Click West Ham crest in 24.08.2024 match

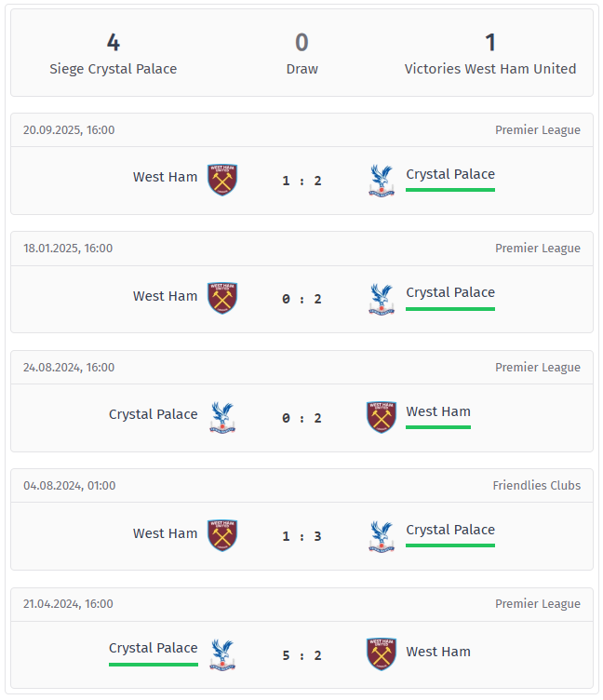[382, 417]
